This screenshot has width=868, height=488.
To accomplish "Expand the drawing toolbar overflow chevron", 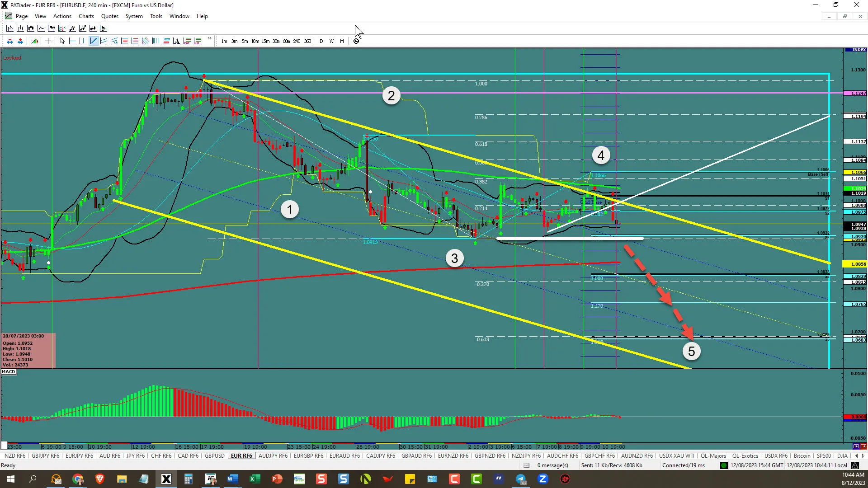I will pyautogui.click(x=210, y=39).
